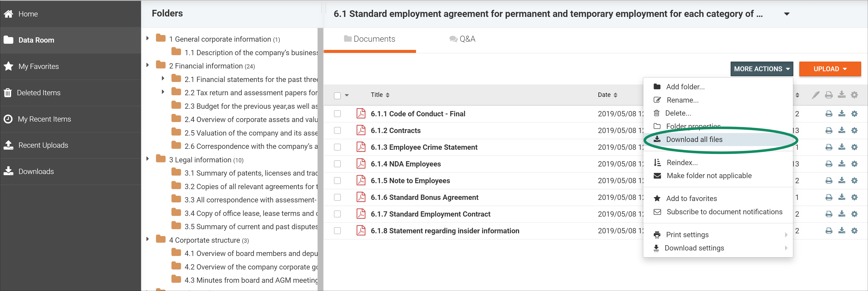Open the settings gear for 6.1.3 Employee Crime Statement

coord(855,147)
